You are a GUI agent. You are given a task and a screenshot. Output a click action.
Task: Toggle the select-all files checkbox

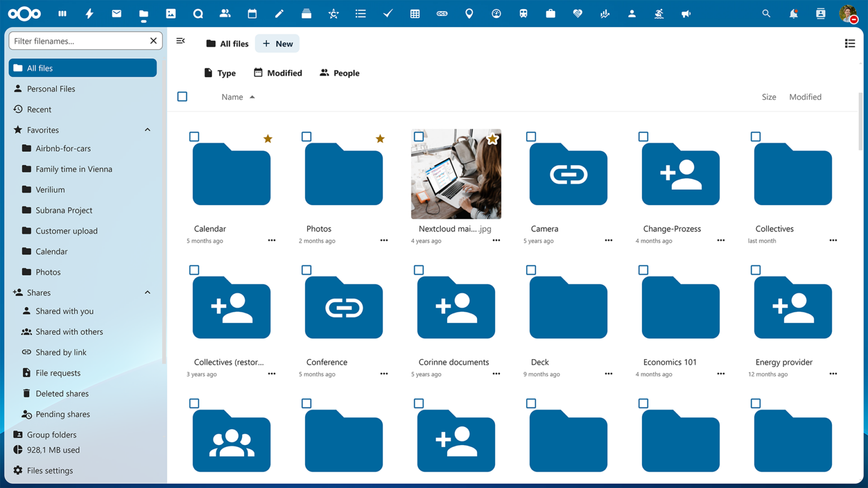(182, 97)
